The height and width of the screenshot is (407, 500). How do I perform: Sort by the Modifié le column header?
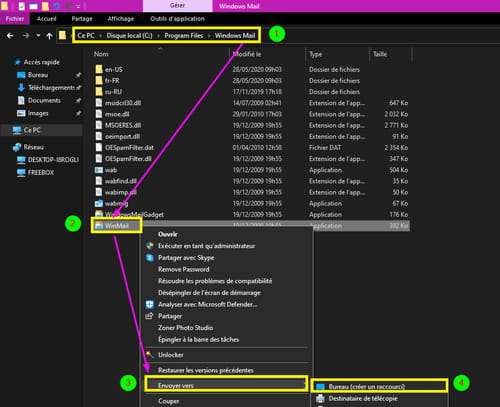(247, 54)
